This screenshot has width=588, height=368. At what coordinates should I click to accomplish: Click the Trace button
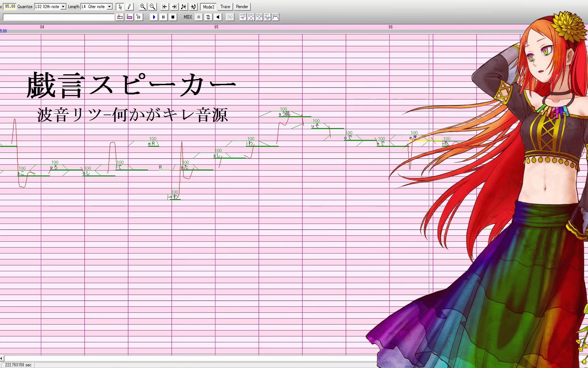coord(225,7)
